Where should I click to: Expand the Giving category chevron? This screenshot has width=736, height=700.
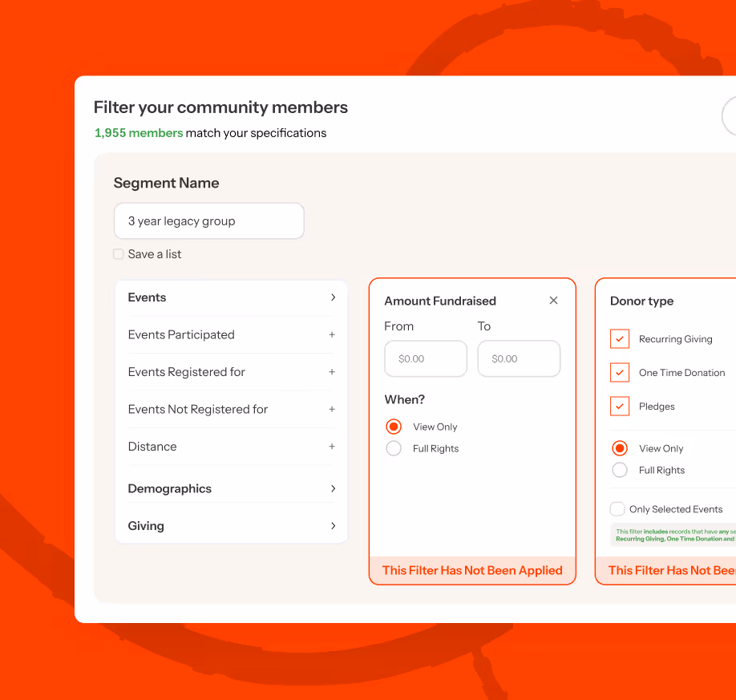pyautogui.click(x=333, y=526)
